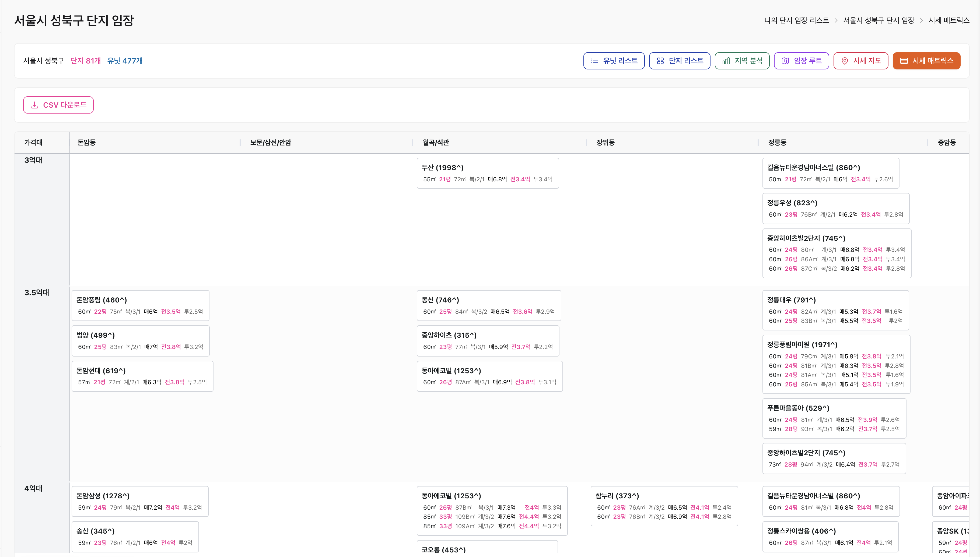Click the location pin icon on 시세 지도

845,61
